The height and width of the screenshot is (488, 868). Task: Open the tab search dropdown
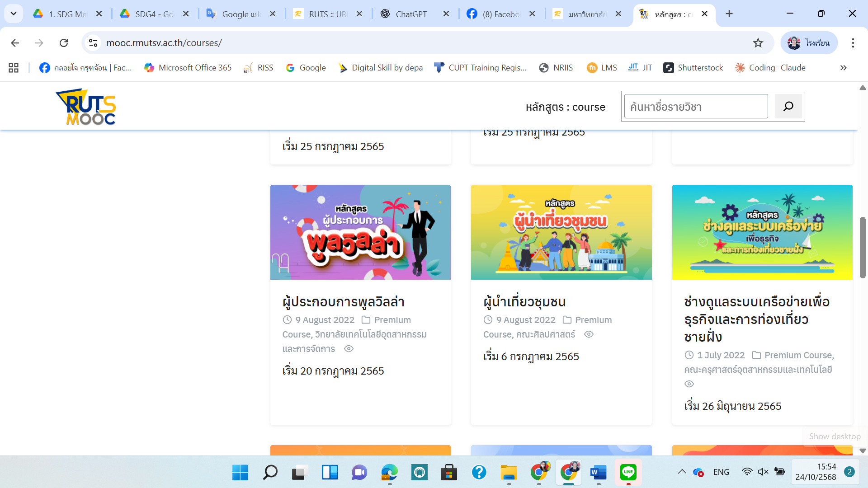pyautogui.click(x=13, y=14)
